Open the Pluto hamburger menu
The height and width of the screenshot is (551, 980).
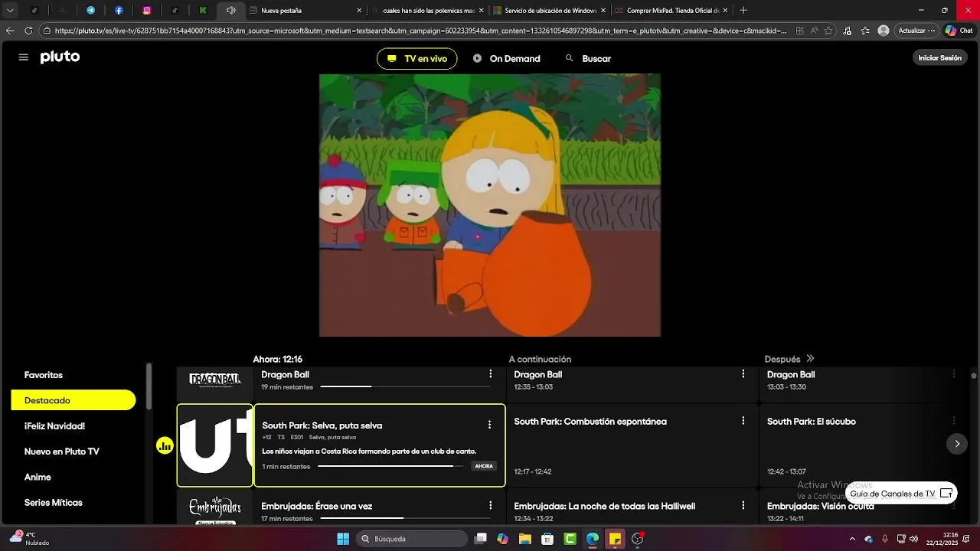pyautogui.click(x=24, y=57)
